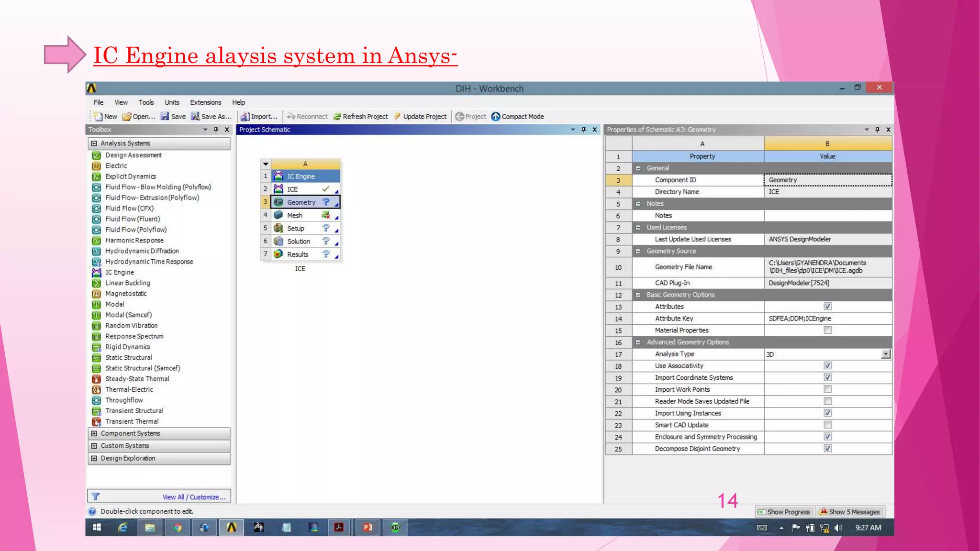The height and width of the screenshot is (551, 980).
Task: Click the Solution cell icon in schematic
Action: 278,241
